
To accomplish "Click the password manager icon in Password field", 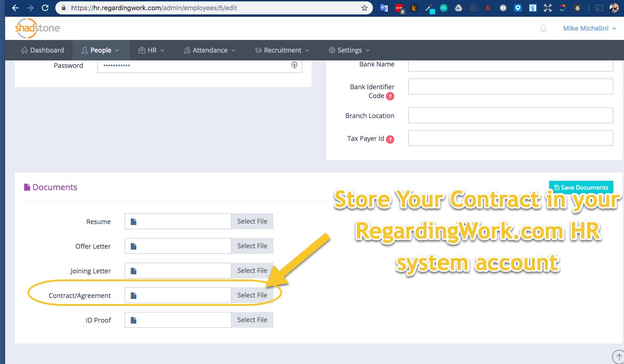I will coord(294,65).
